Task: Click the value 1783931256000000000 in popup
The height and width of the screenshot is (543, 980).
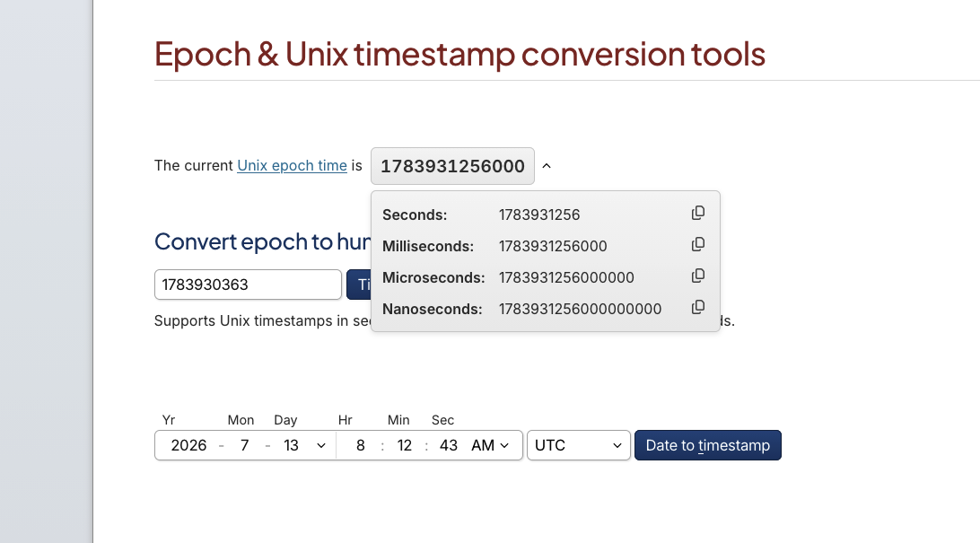Action: 580,310
